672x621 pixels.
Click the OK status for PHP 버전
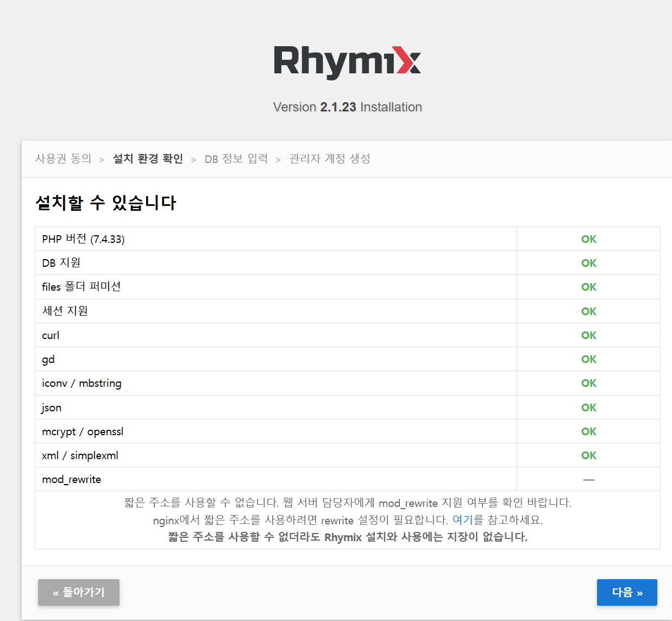[x=589, y=239]
